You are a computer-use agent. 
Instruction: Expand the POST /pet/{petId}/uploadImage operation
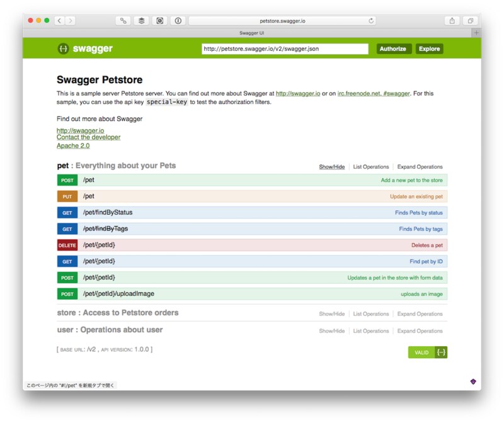point(118,293)
